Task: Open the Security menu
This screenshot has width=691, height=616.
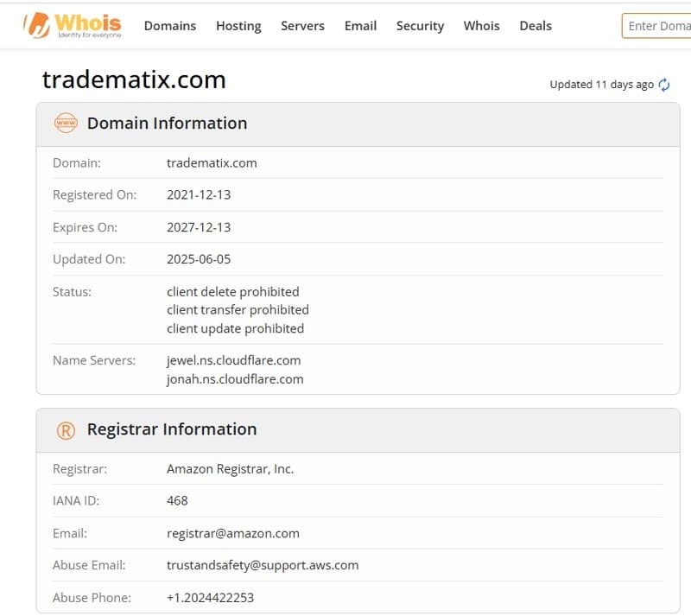Action: [420, 26]
